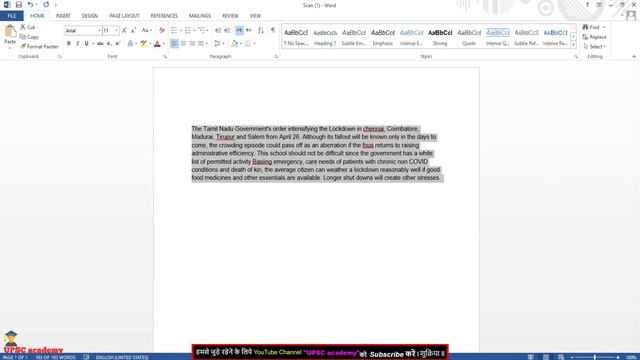
Task: Apply Text Highlight Color
Action: [144, 43]
